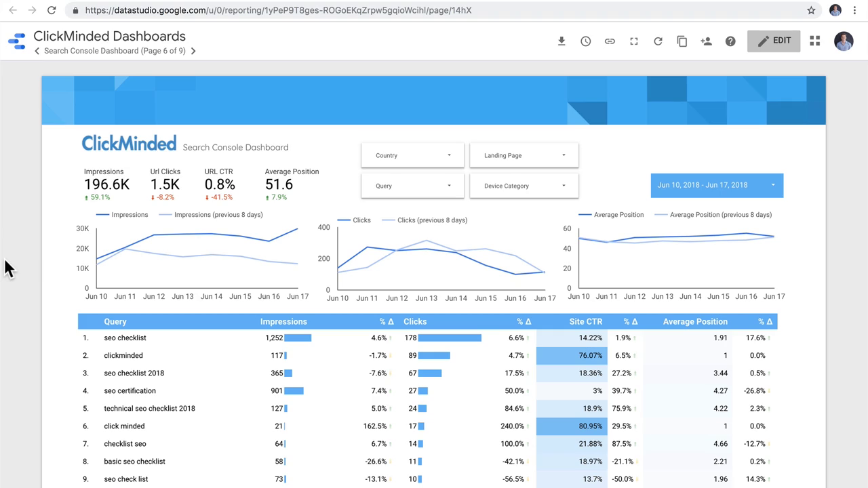Toggle Average Position (previous 8 days) legend series

click(x=713, y=215)
